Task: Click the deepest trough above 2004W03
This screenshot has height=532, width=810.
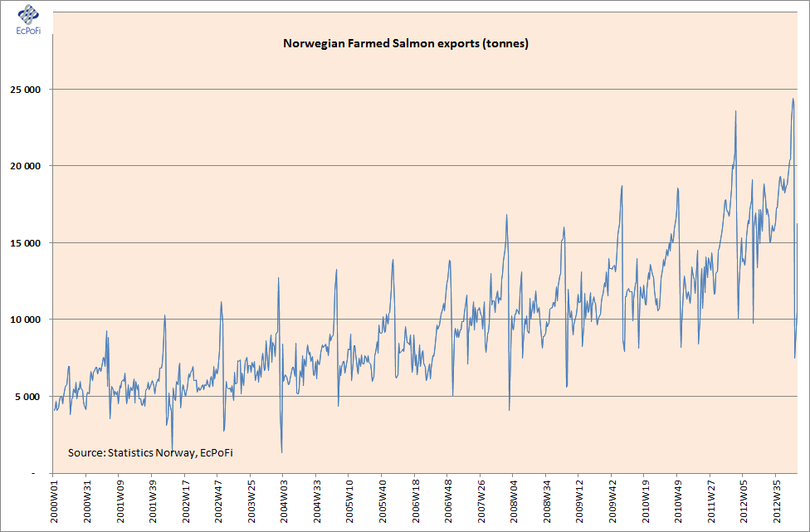Action: click(x=281, y=452)
